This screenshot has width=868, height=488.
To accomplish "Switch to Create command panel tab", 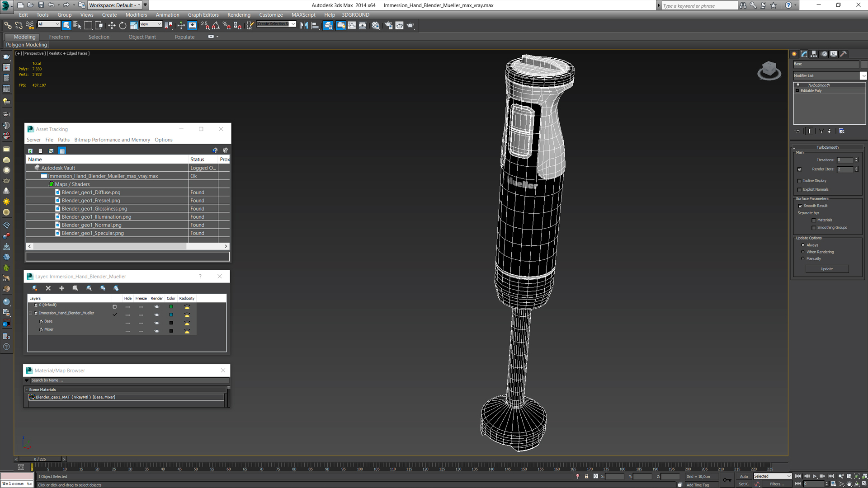I will [794, 54].
